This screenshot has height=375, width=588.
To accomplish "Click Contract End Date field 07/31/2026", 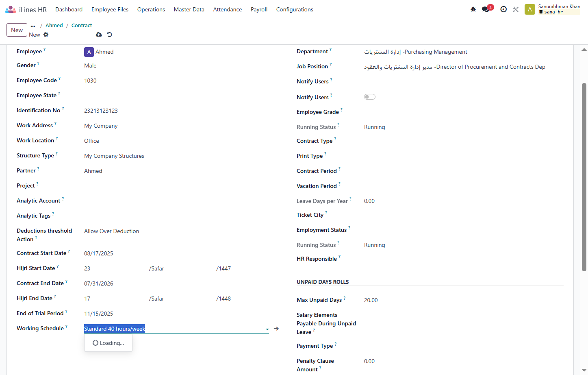I will pos(99,283).
